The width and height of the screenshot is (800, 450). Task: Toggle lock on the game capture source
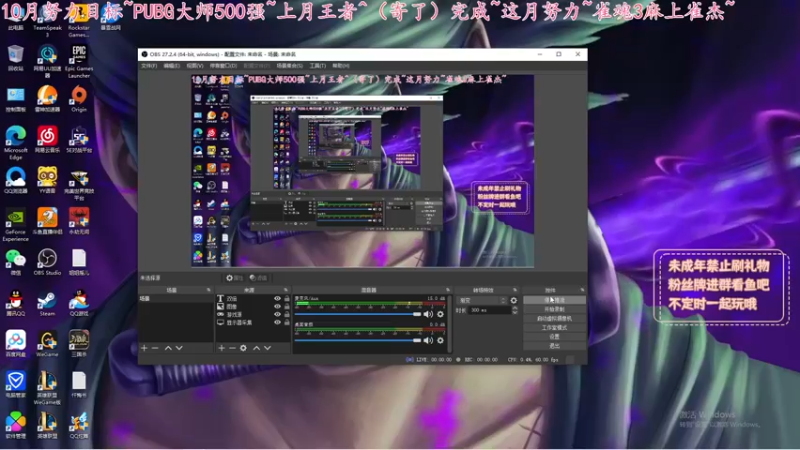tap(287, 314)
